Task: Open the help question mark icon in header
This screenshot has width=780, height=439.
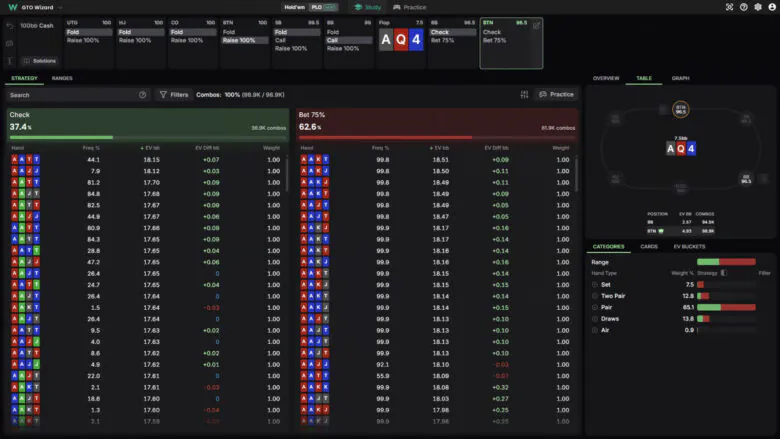Action: (743, 7)
